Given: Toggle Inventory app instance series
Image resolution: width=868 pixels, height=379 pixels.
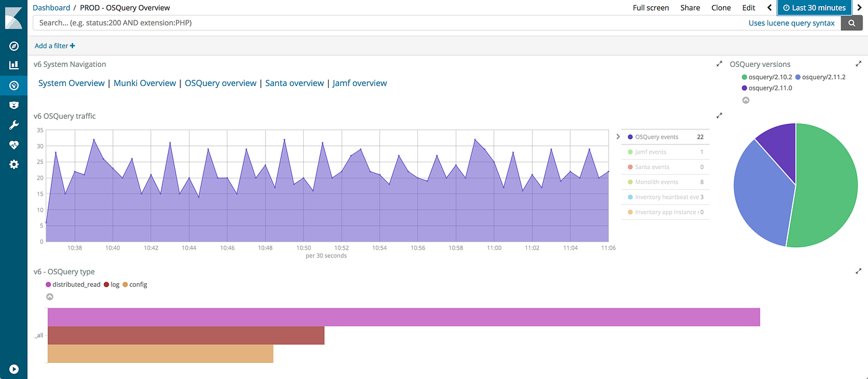Looking at the screenshot, I should (x=665, y=212).
